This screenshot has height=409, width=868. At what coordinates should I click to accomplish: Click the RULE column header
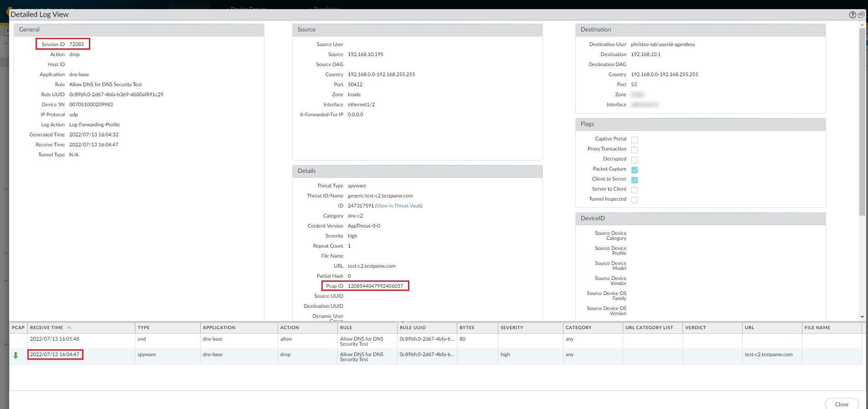click(x=367, y=327)
